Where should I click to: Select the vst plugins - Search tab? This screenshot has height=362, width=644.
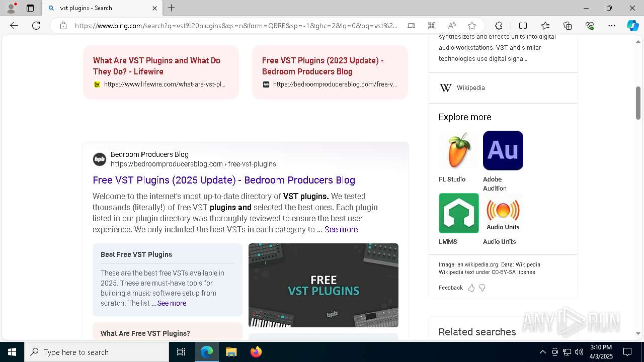point(102,8)
